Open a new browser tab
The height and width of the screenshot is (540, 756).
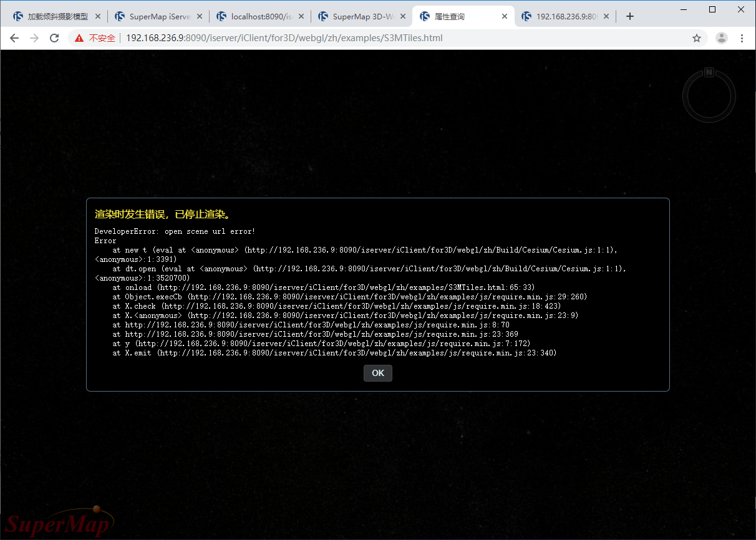[630, 17]
